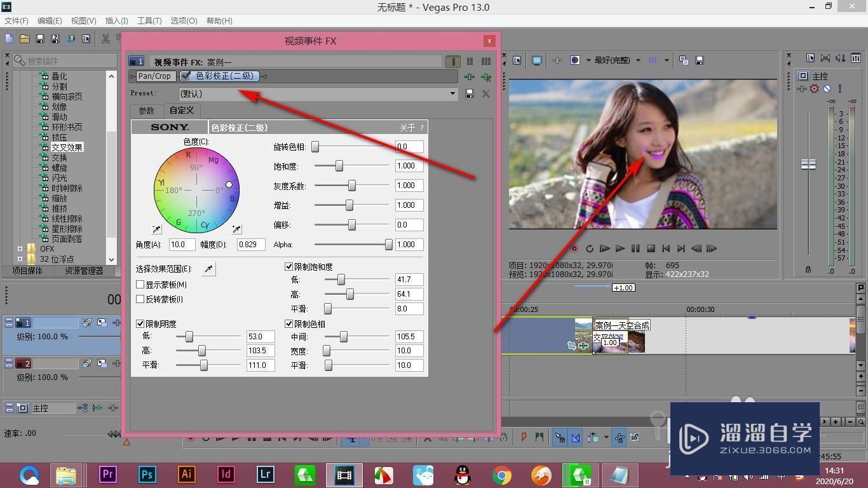Remove selected plug-in from FX chain

(486, 77)
